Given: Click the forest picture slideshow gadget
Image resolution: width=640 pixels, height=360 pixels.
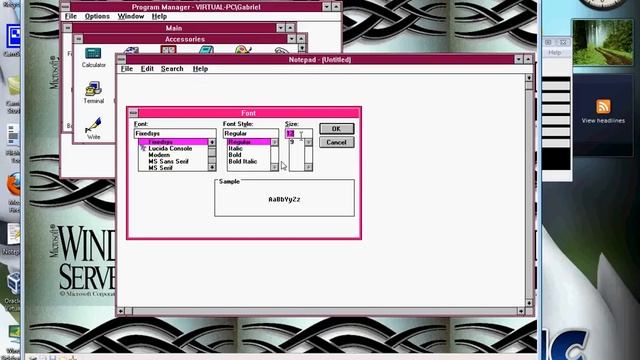Looking at the screenshot, I should [603, 42].
